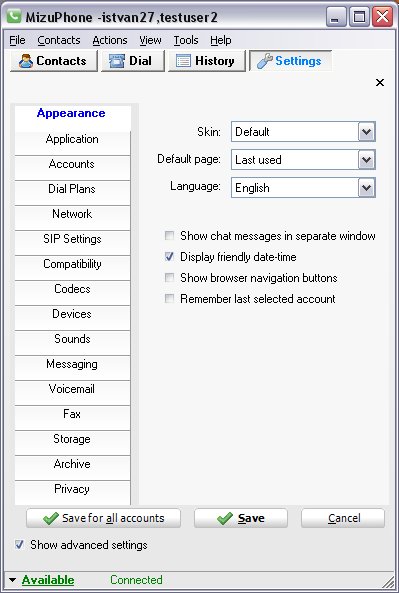The width and height of the screenshot is (399, 593).
Task: Open Dial Plans settings category
Action: click(72, 193)
